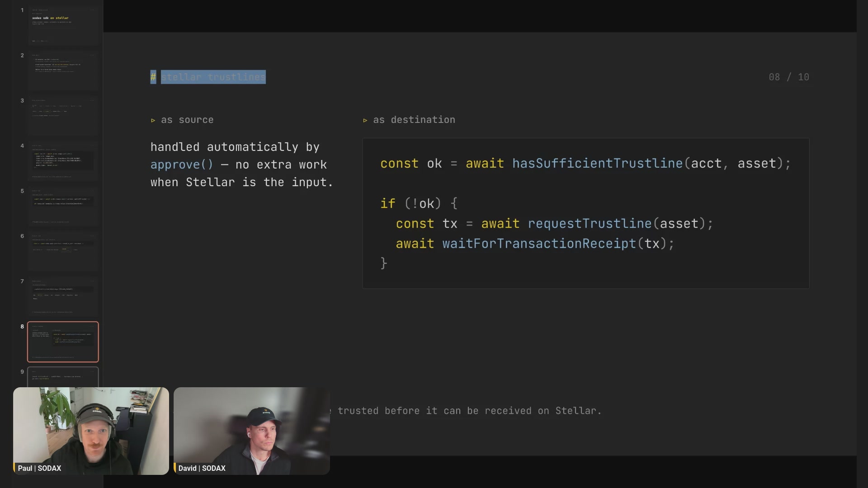868x488 pixels.
Task: Open slide 1 thumbnail in sidebar
Action: click(x=63, y=25)
